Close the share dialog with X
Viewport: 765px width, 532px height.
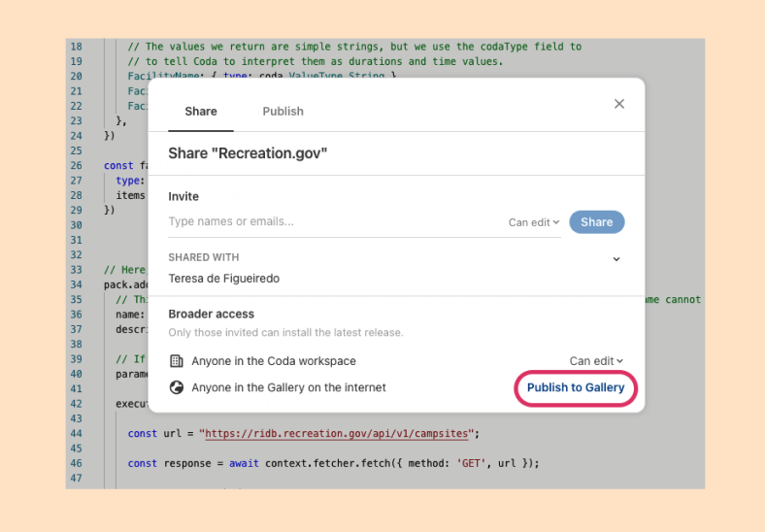(619, 104)
